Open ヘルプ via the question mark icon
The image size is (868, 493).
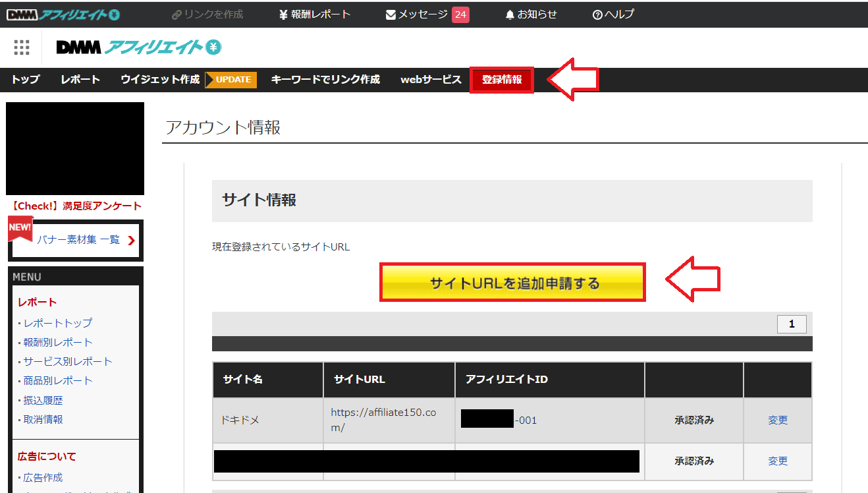(597, 14)
